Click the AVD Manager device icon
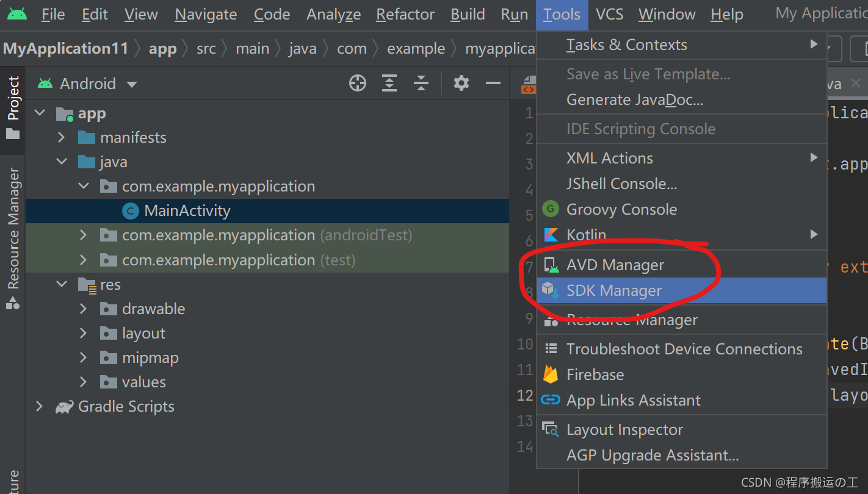Image resolution: width=868 pixels, height=494 pixels. pos(551,265)
